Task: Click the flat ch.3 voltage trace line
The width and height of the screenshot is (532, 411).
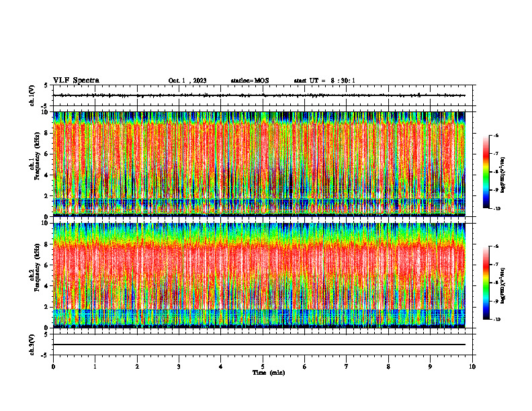Action: [259, 345]
